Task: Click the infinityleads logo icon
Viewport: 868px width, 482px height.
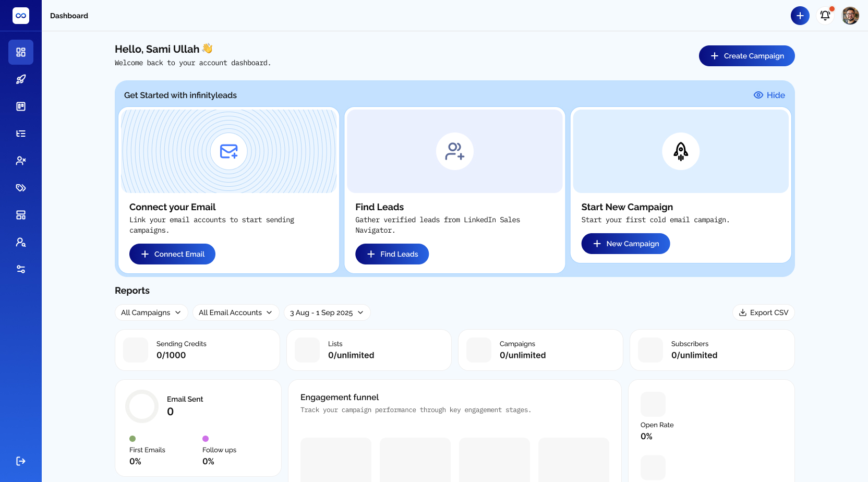Action: [21, 16]
